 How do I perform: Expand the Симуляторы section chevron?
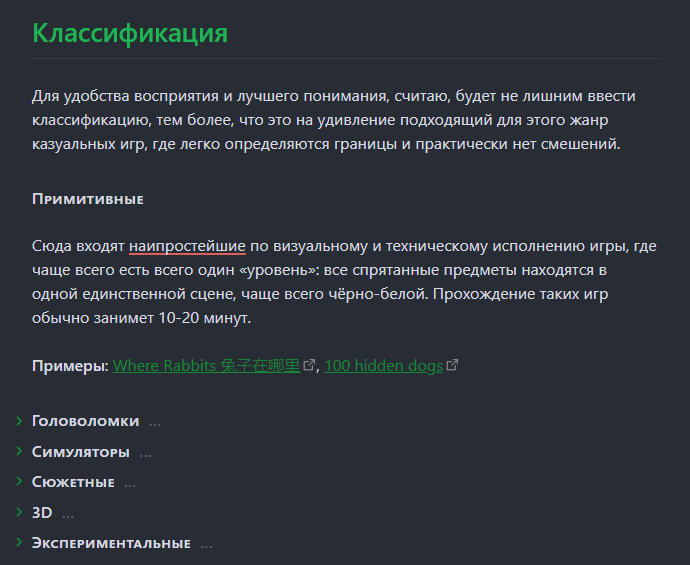(19, 451)
